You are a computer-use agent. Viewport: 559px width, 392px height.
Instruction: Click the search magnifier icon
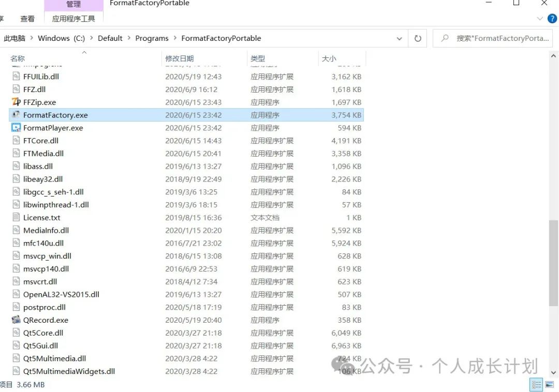pyautogui.click(x=445, y=38)
